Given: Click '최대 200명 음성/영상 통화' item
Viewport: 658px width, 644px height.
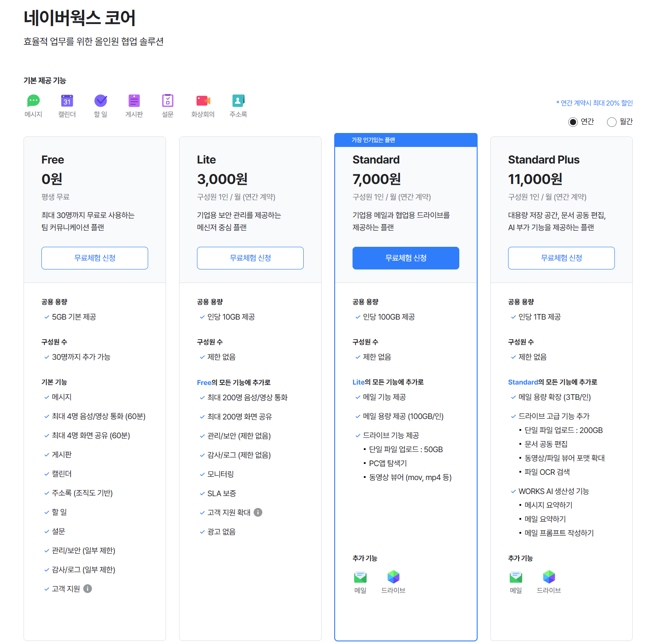Looking at the screenshot, I should [248, 398].
